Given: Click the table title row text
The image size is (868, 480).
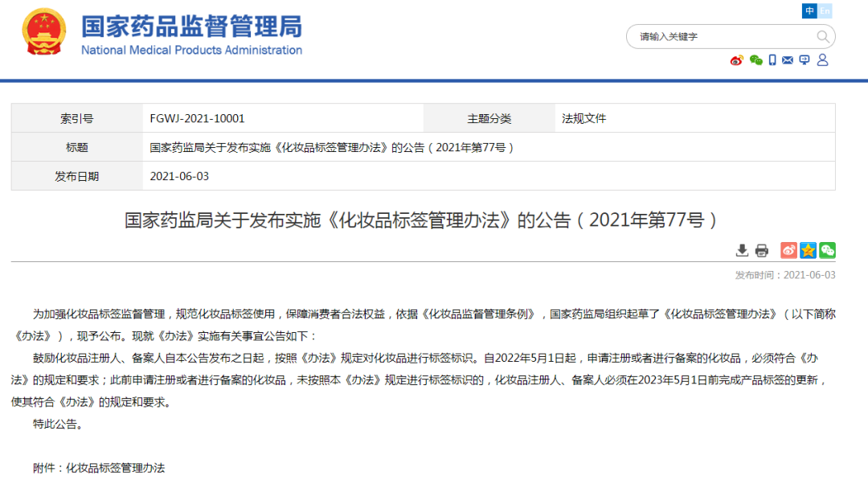Looking at the screenshot, I should click(x=332, y=147).
